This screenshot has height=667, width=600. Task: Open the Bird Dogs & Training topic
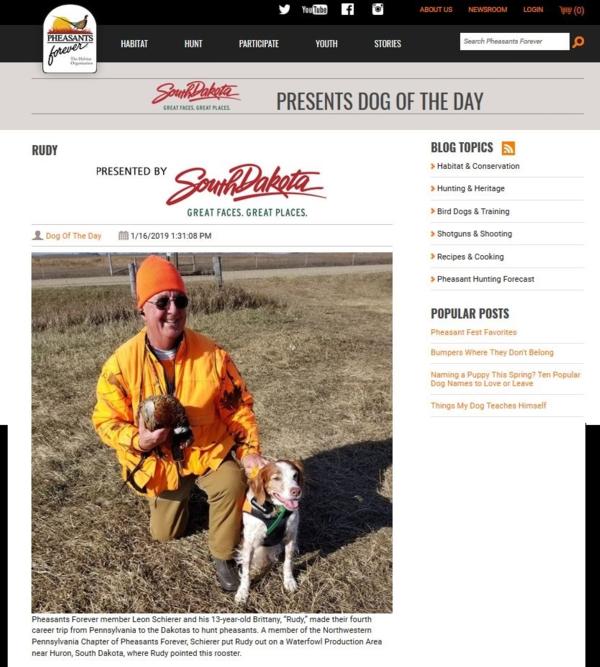pyautogui.click(x=473, y=211)
